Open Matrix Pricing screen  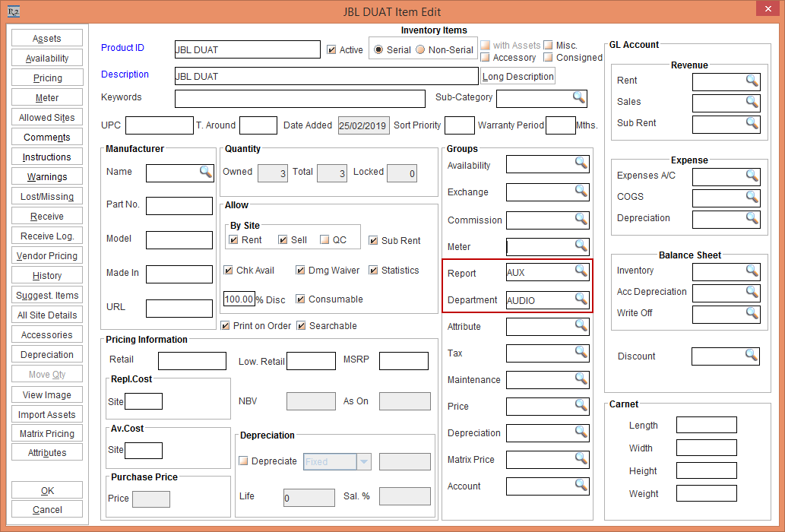pyautogui.click(x=47, y=433)
